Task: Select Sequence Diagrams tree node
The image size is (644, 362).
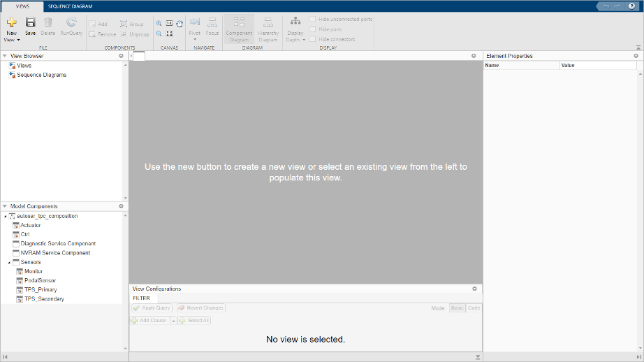Action: pyautogui.click(x=41, y=75)
